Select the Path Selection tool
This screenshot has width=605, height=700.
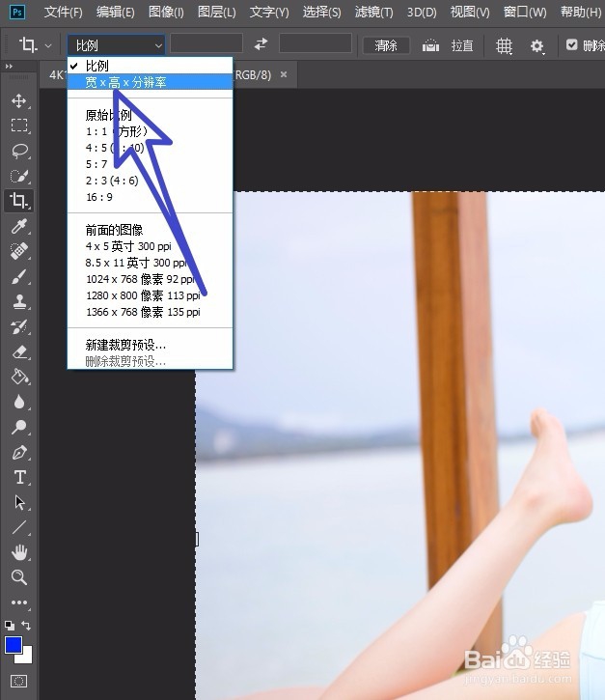(x=19, y=503)
